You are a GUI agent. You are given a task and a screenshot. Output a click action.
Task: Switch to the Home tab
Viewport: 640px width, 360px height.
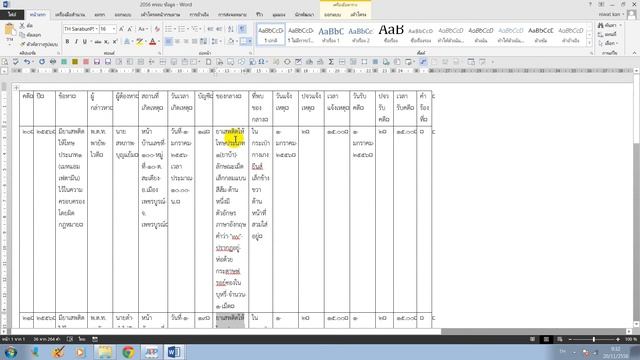pyautogui.click(x=38, y=14)
